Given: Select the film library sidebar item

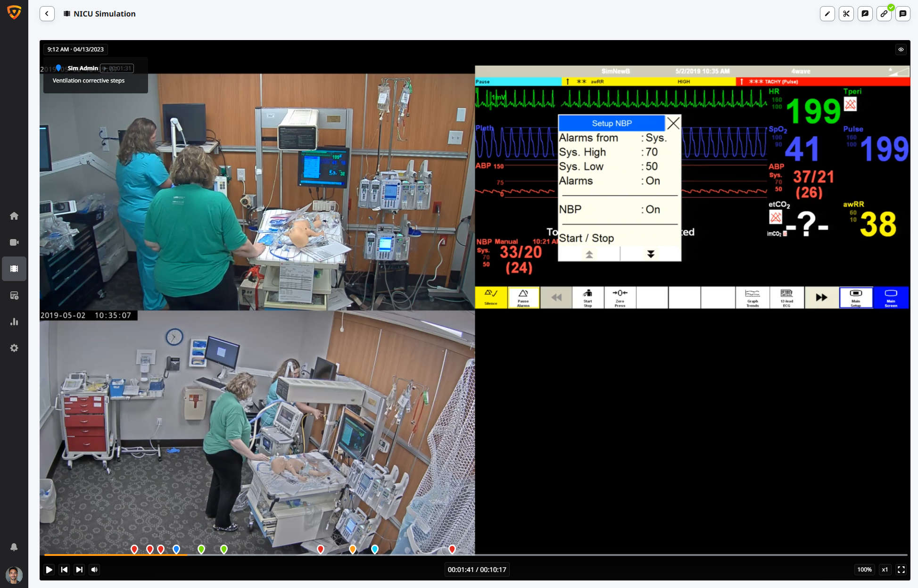Looking at the screenshot, I should pos(14,269).
